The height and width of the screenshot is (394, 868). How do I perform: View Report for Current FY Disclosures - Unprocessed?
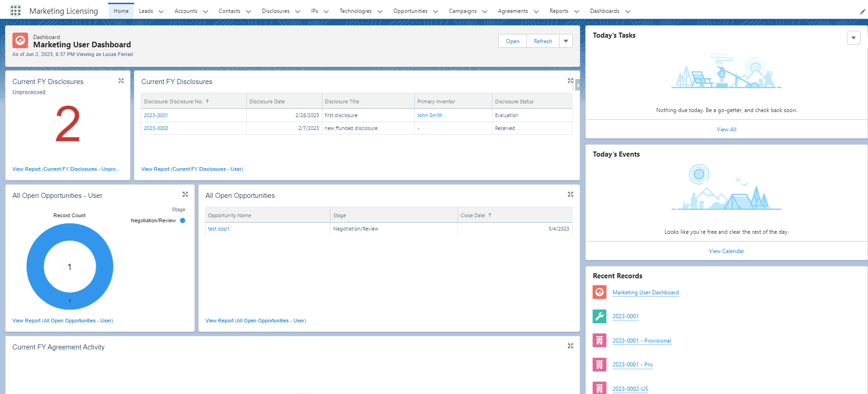pyautogui.click(x=67, y=169)
